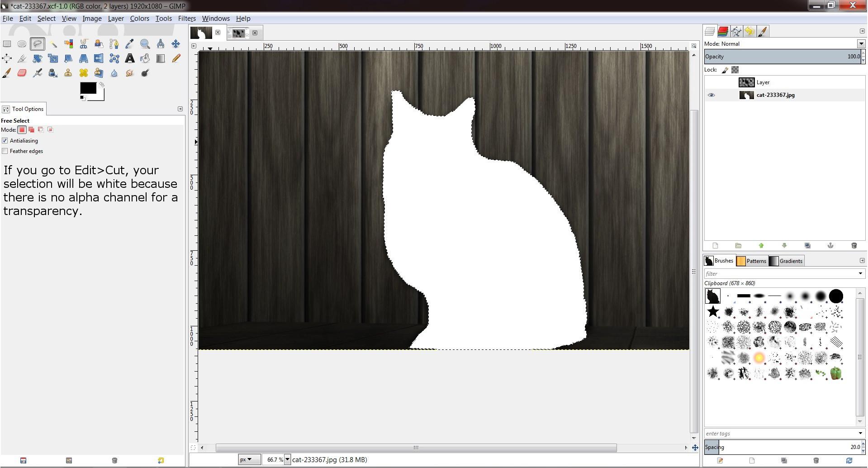Screen dimensions: 868x468
Task: Select the Dodge/Burn tool
Action: (145, 73)
